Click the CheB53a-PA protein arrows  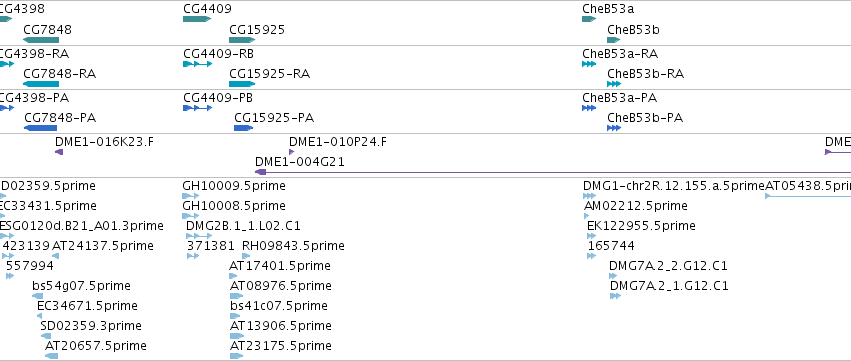pyautogui.click(x=589, y=108)
